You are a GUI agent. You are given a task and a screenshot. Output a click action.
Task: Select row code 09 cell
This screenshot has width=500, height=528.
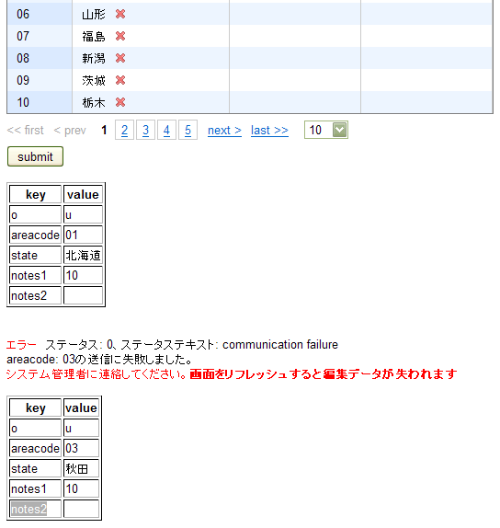click(39, 80)
